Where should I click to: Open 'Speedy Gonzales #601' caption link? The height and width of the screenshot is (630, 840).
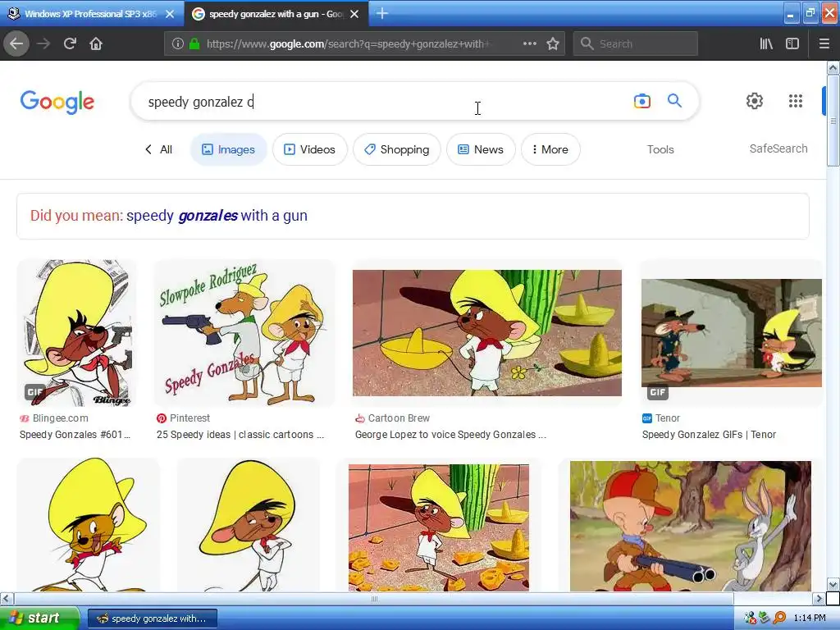click(x=75, y=435)
